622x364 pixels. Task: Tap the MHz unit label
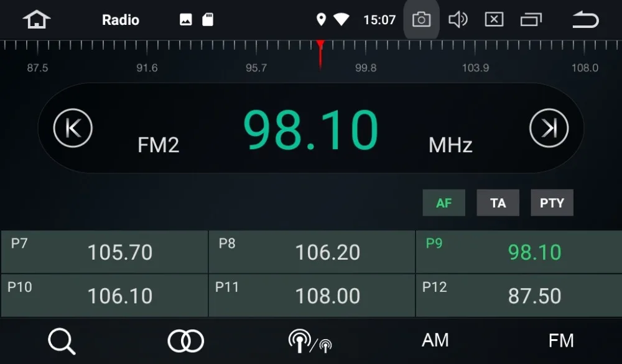click(x=450, y=145)
